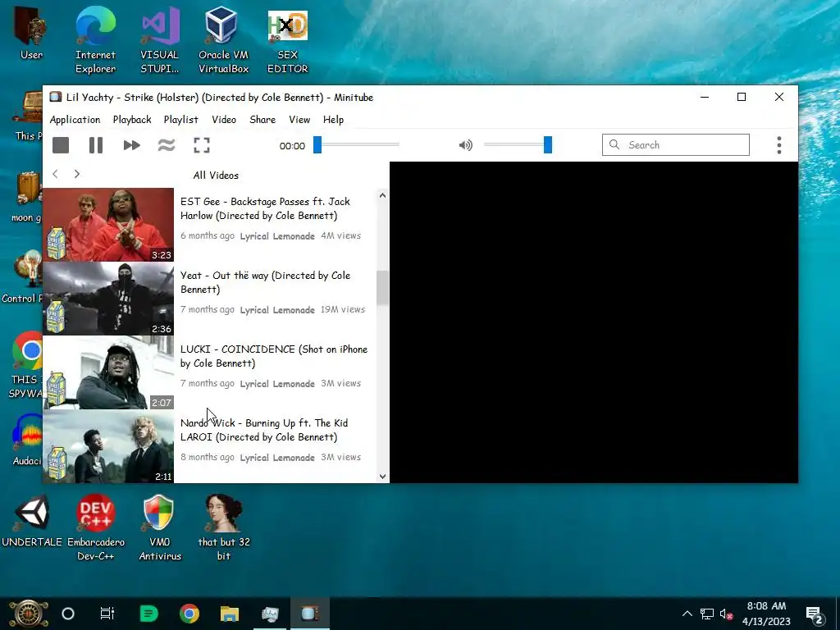Open File Explorer from the taskbar
Image resolution: width=840 pixels, height=630 pixels.
(x=230, y=614)
